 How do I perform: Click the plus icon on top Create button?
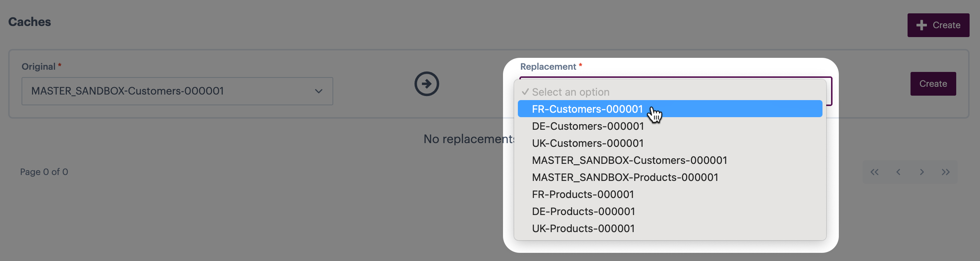pos(921,26)
